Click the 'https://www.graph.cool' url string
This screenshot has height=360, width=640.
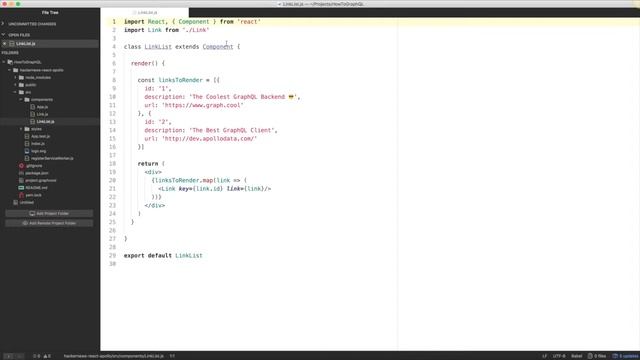tap(202, 105)
